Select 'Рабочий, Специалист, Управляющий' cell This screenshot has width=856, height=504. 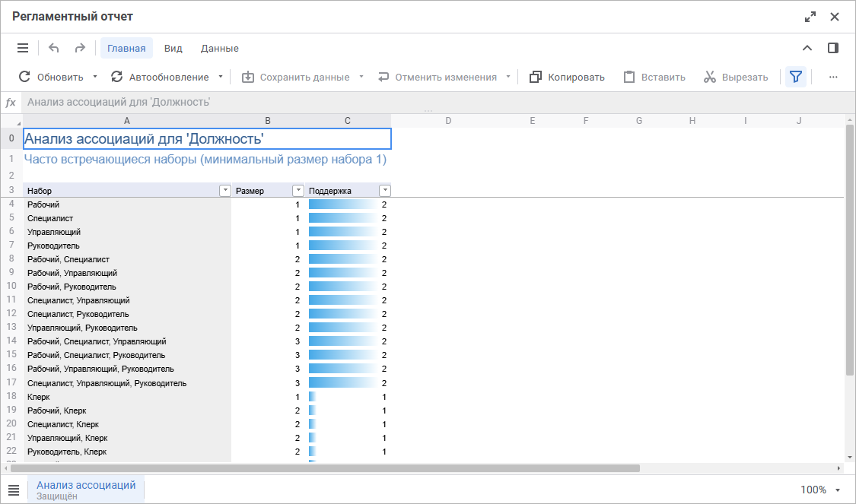pyautogui.click(x=126, y=341)
